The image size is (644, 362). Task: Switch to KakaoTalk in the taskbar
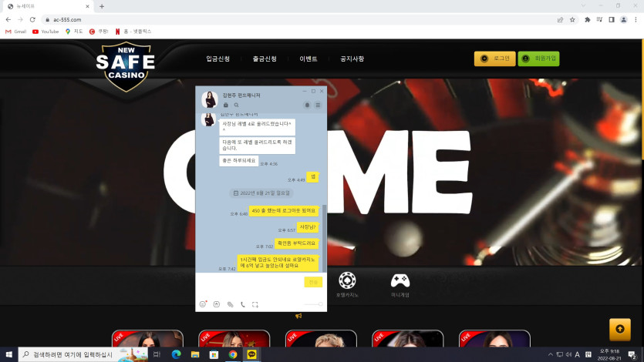point(251,354)
